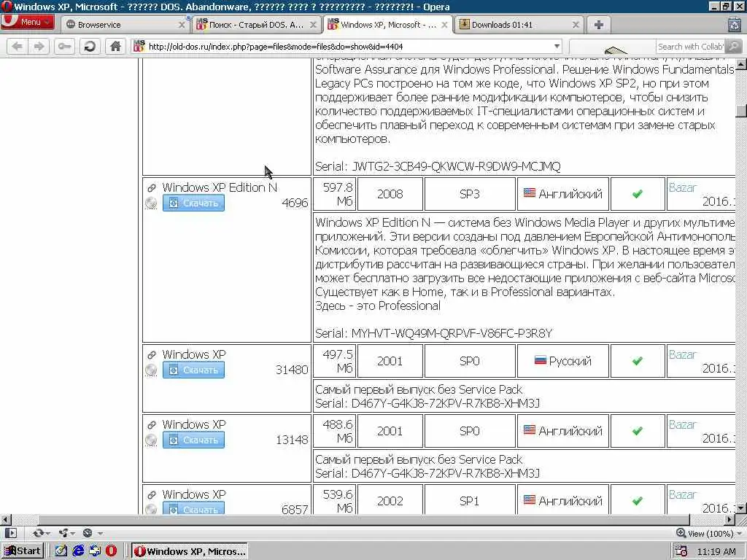This screenshot has height=560, width=747.
Task: Click the third quick launch icon
Action: click(x=95, y=551)
